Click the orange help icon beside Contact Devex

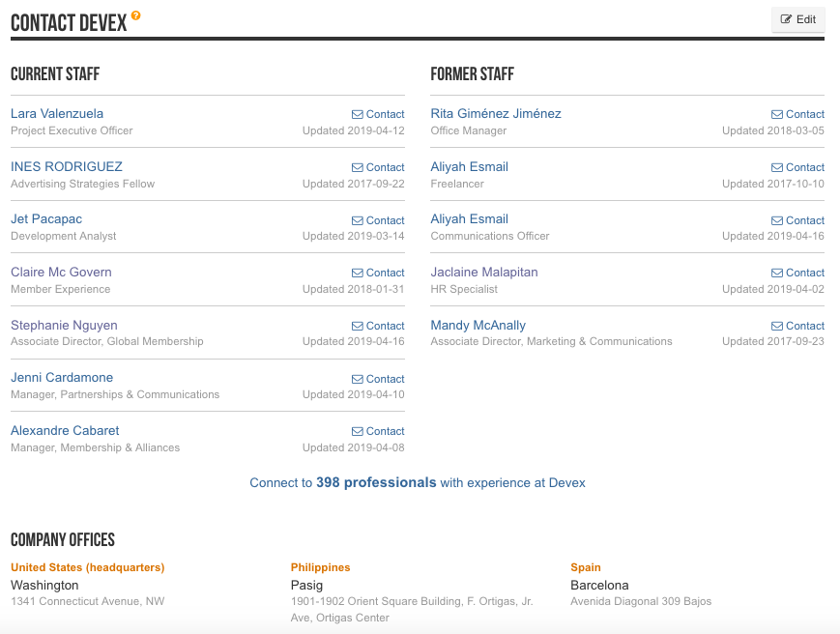click(136, 15)
